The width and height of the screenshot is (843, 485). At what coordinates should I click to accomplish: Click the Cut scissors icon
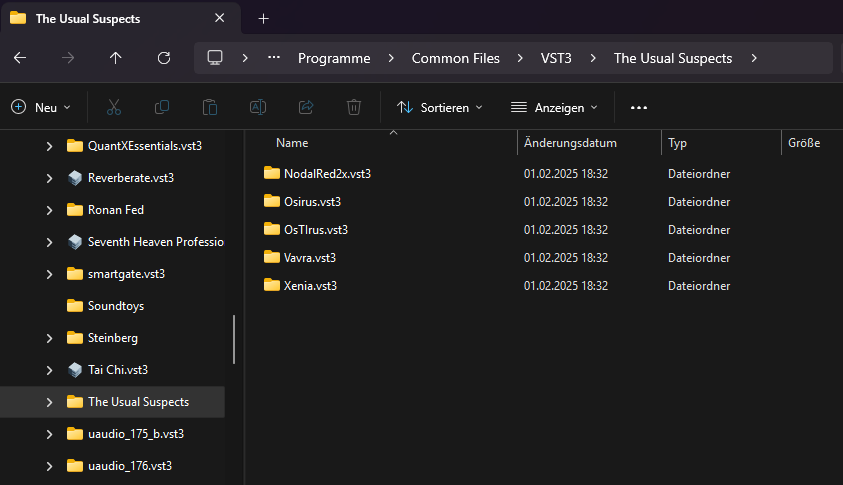(114, 107)
